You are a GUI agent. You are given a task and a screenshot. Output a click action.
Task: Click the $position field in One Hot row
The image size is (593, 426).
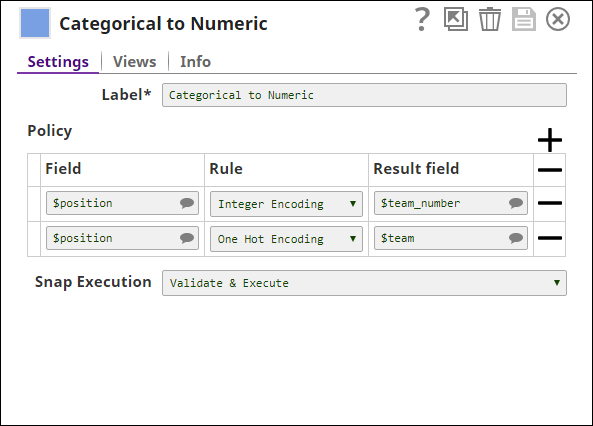[122, 238]
